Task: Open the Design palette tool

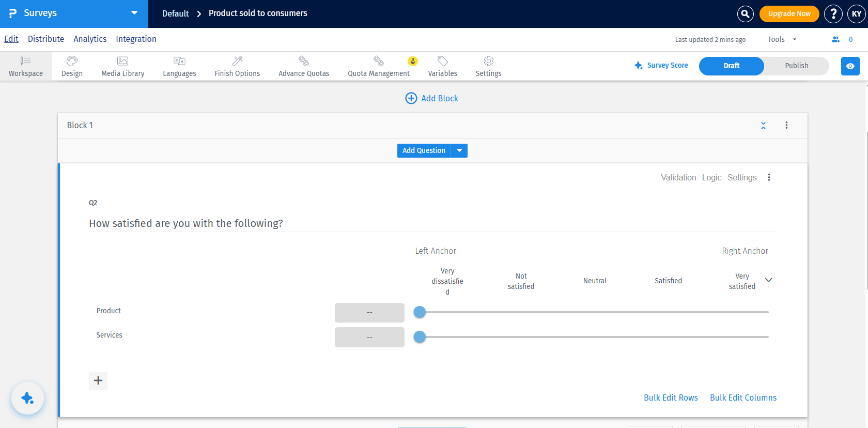Action: click(72, 66)
